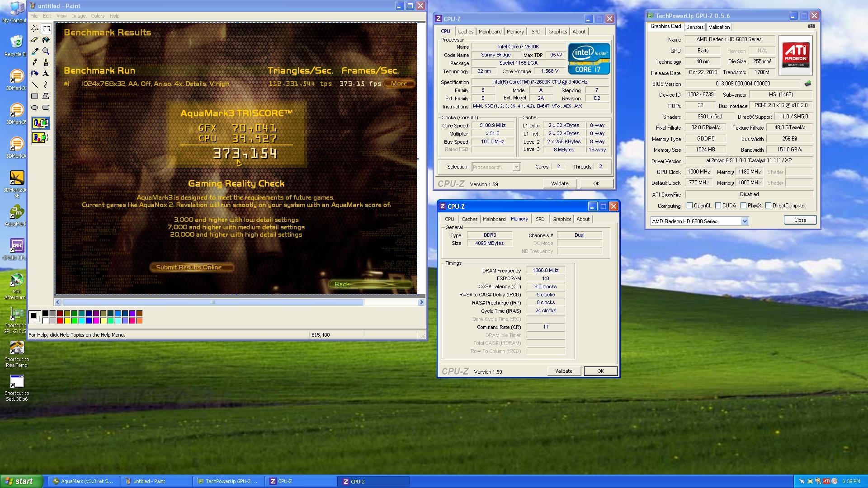Open MSI Afterburner desktop shortcut
This screenshot has height=488, width=868.
(x=16, y=286)
